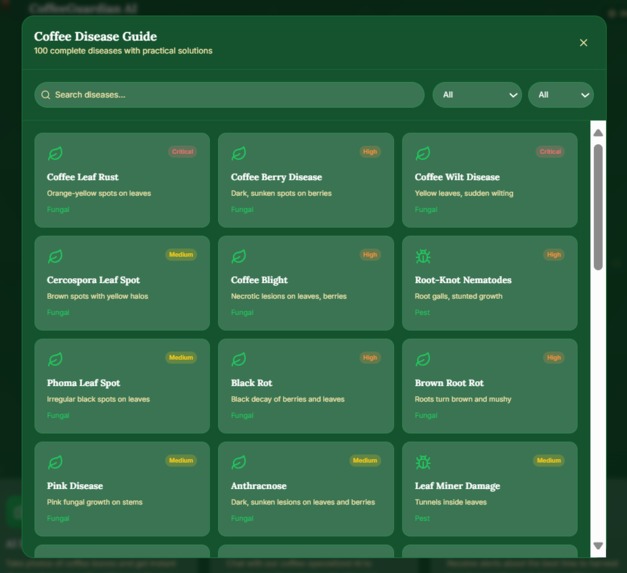Click the magnifier icon in search bar
Image resolution: width=627 pixels, height=573 pixels.
pos(46,95)
